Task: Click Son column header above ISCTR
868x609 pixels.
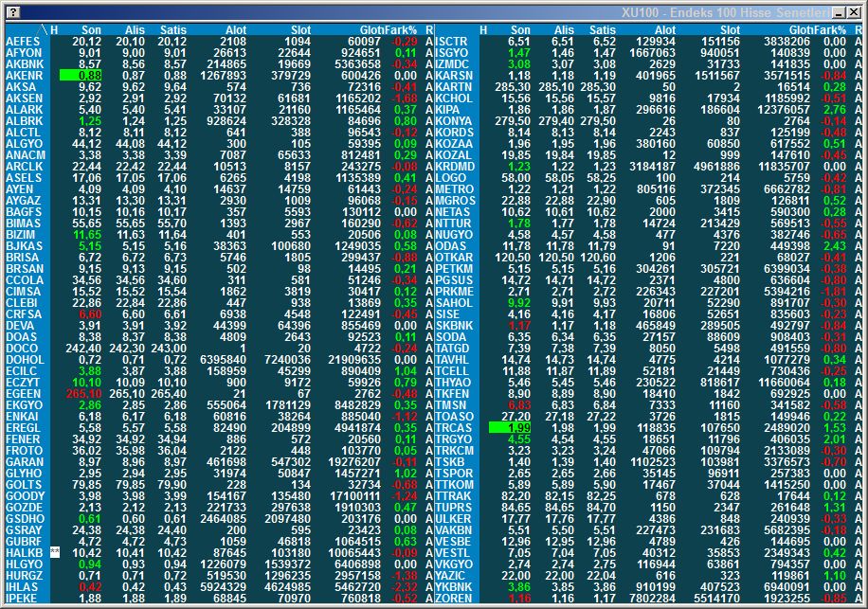Action: click(520, 30)
